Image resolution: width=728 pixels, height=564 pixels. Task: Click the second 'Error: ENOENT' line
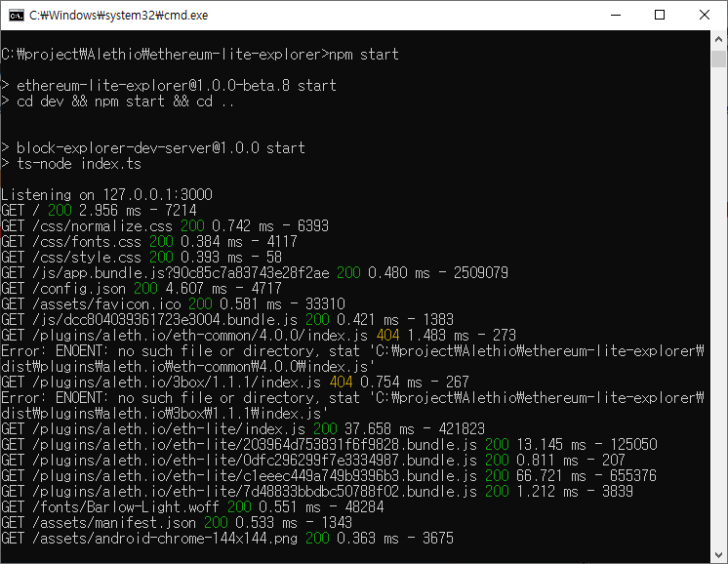point(352,398)
